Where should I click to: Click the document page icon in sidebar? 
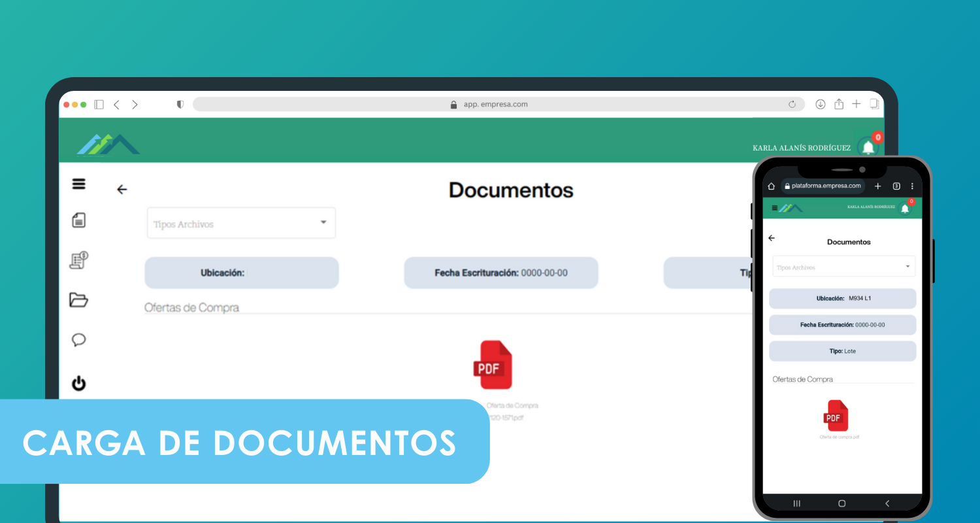(79, 220)
